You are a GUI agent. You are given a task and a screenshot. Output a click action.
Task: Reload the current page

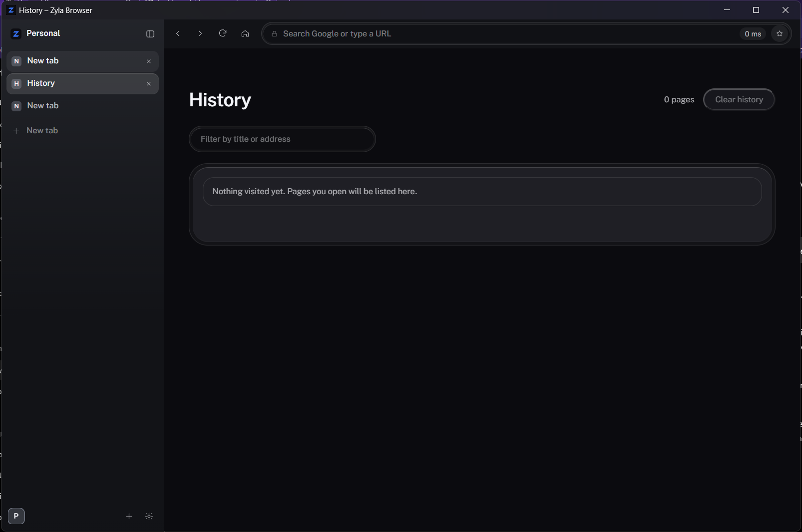[x=223, y=33]
